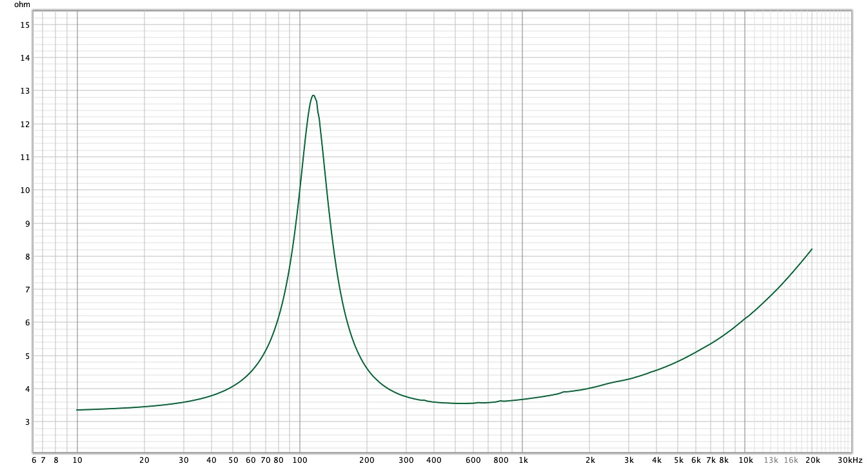Select the 3 label on the vertical axis
The image size is (868, 468).
tap(27, 422)
